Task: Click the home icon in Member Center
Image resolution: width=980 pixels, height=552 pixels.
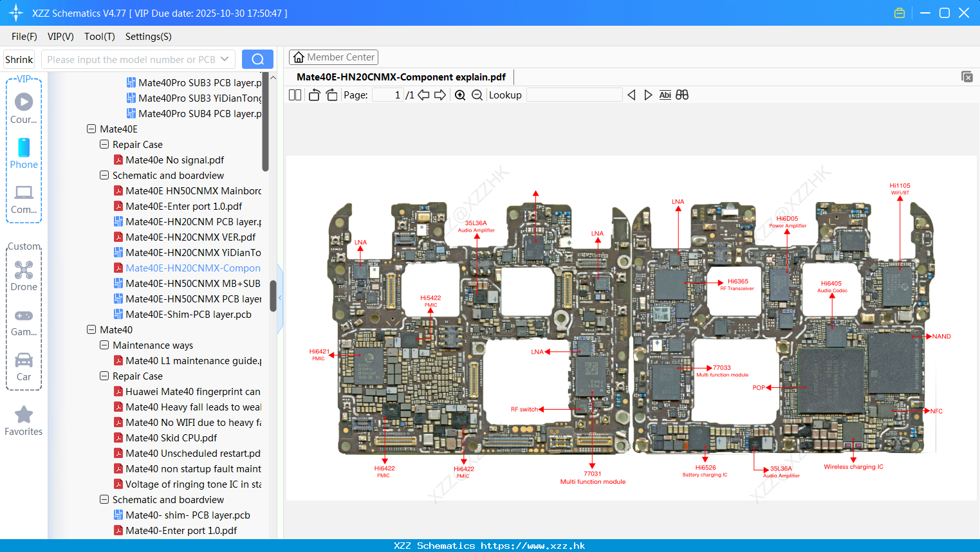Action: pos(299,57)
